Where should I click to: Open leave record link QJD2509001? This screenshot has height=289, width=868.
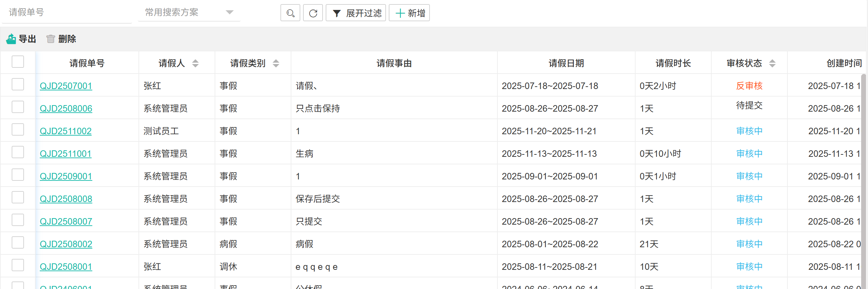click(x=66, y=176)
